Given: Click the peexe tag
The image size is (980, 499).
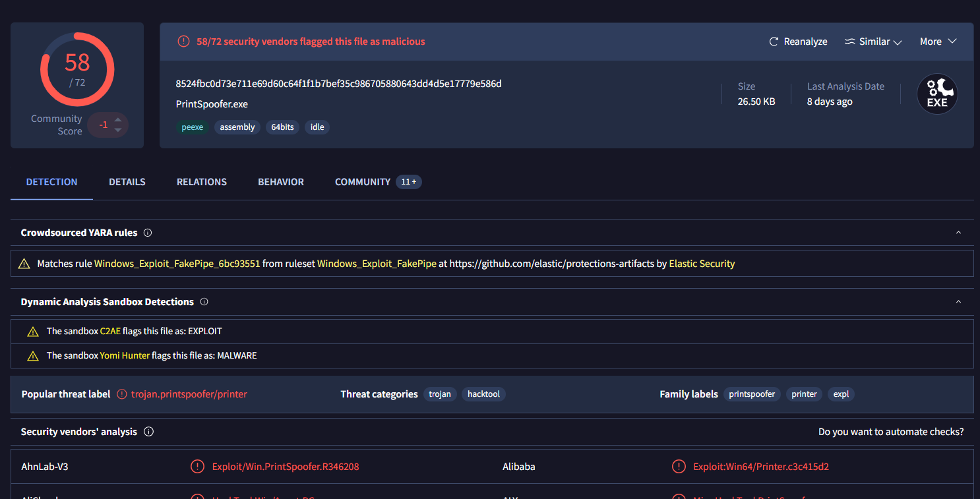Looking at the screenshot, I should point(193,127).
